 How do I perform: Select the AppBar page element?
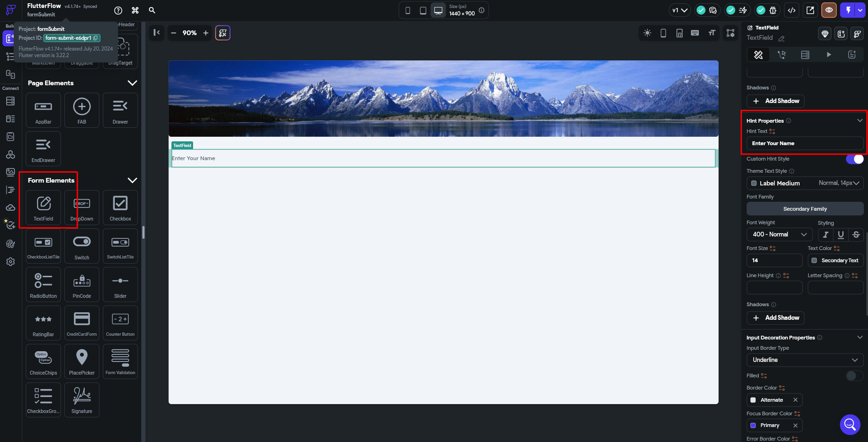pos(43,110)
